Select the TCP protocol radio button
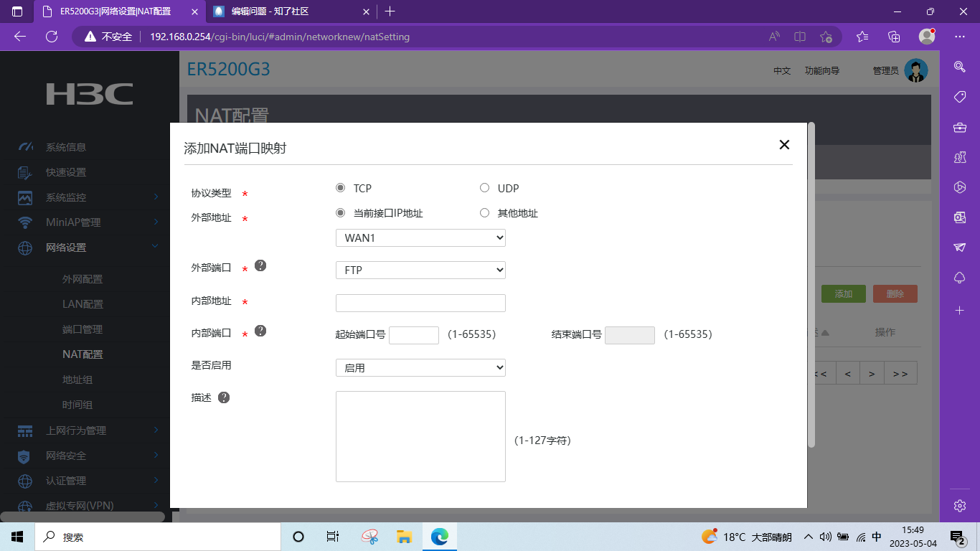The height and width of the screenshot is (551, 980). click(x=341, y=188)
